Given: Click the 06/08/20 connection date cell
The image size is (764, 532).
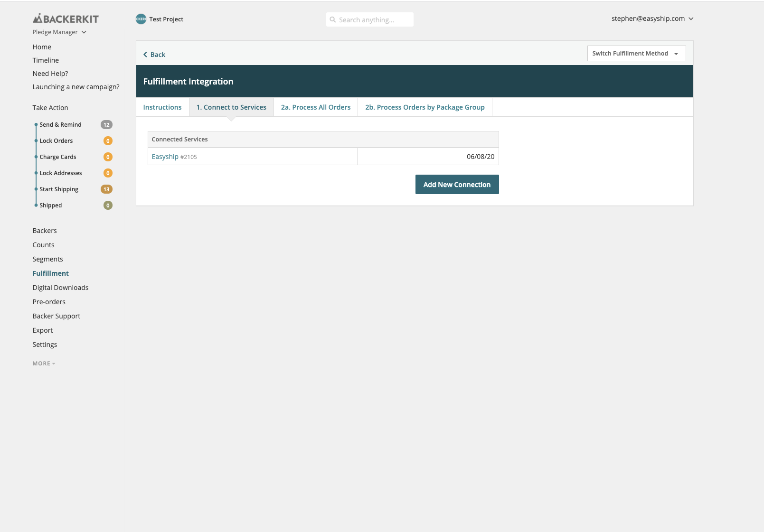Looking at the screenshot, I should [x=428, y=157].
